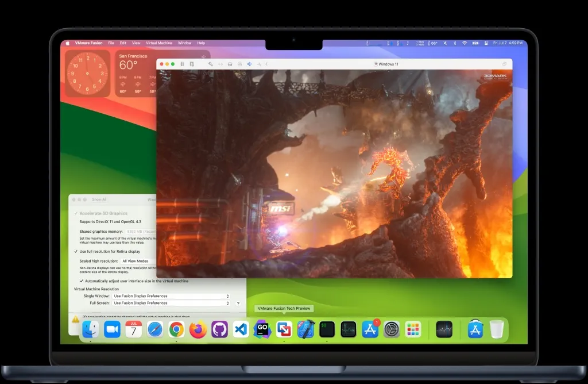This screenshot has height=384, width=588.
Task: Open Xcode from the Dock
Action: coord(305,329)
